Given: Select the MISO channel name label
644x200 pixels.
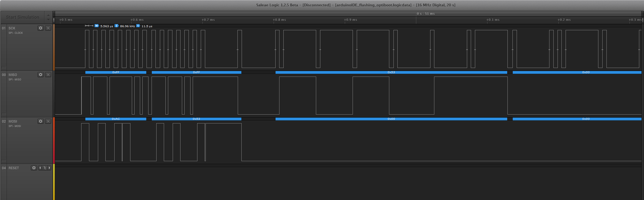Looking at the screenshot, I should click(x=13, y=75).
